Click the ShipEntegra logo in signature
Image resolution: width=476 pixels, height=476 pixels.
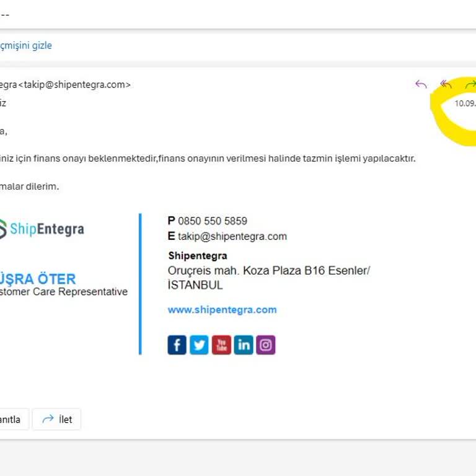[x=42, y=229]
